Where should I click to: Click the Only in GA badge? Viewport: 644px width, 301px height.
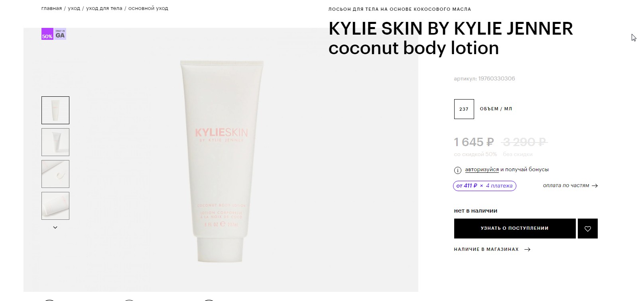[x=60, y=34]
